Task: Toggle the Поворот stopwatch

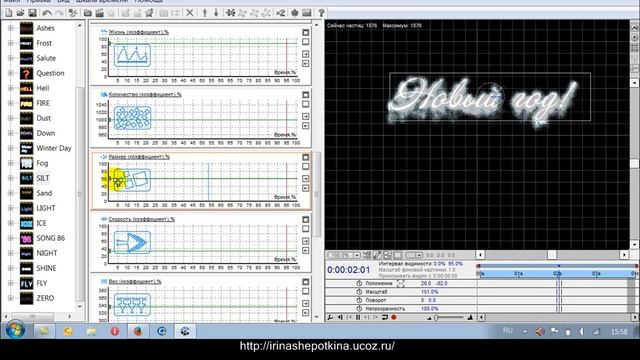Action: click(359, 300)
